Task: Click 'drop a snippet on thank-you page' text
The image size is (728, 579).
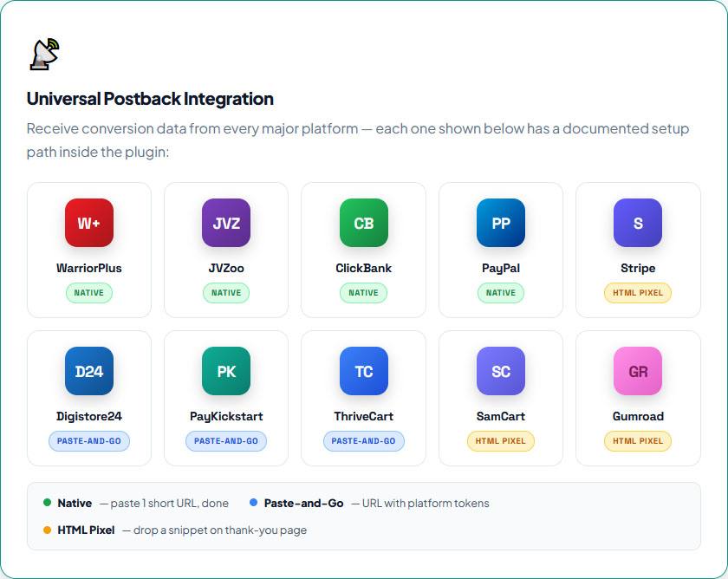Action: point(220,530)
